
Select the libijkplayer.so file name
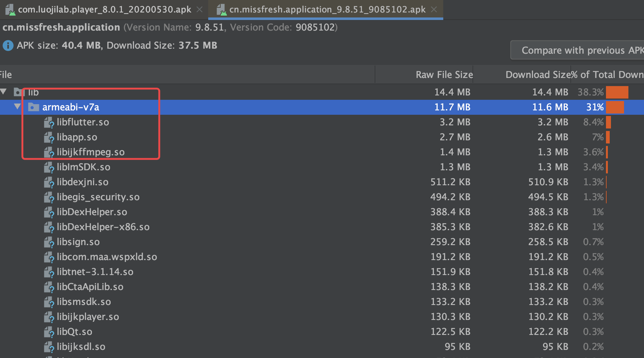point(88,317)
